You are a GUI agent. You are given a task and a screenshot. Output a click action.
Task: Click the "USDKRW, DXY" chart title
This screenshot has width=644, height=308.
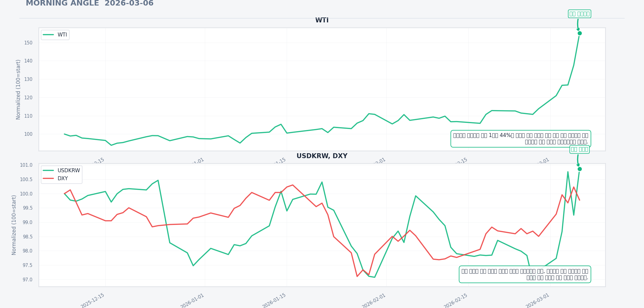pyautogui.click(x=322, y=156)
